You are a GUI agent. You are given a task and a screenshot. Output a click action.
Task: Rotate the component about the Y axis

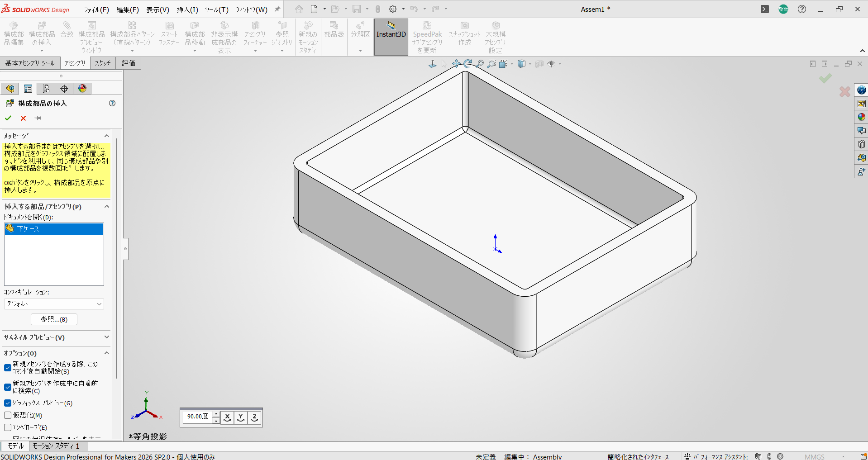pos(241,417)
